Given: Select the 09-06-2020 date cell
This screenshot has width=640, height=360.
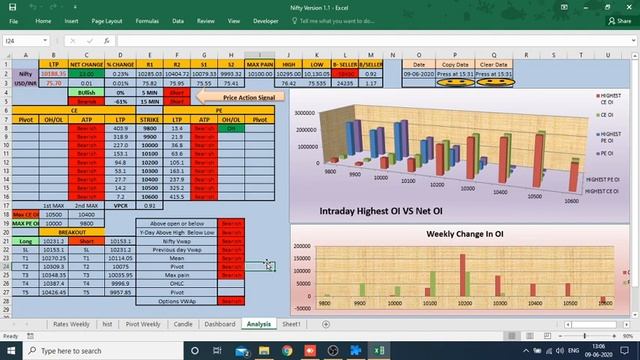Looking at the screenshot, I should [x=419, y=74].
